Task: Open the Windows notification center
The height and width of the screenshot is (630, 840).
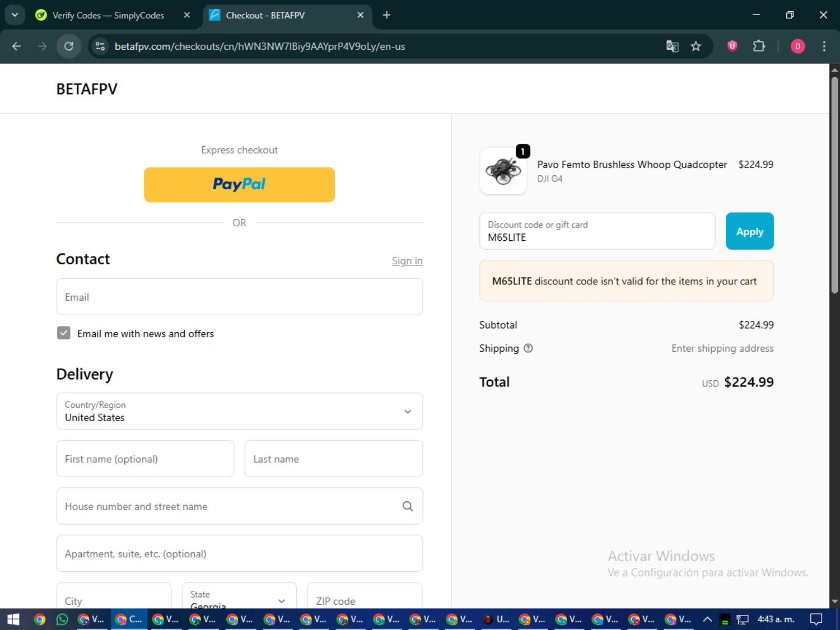Action: (816, 619)
